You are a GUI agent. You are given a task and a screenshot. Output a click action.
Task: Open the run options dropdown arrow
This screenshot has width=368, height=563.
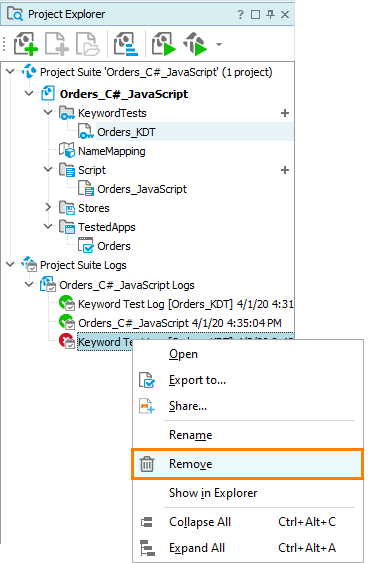(x=219, y=45)
